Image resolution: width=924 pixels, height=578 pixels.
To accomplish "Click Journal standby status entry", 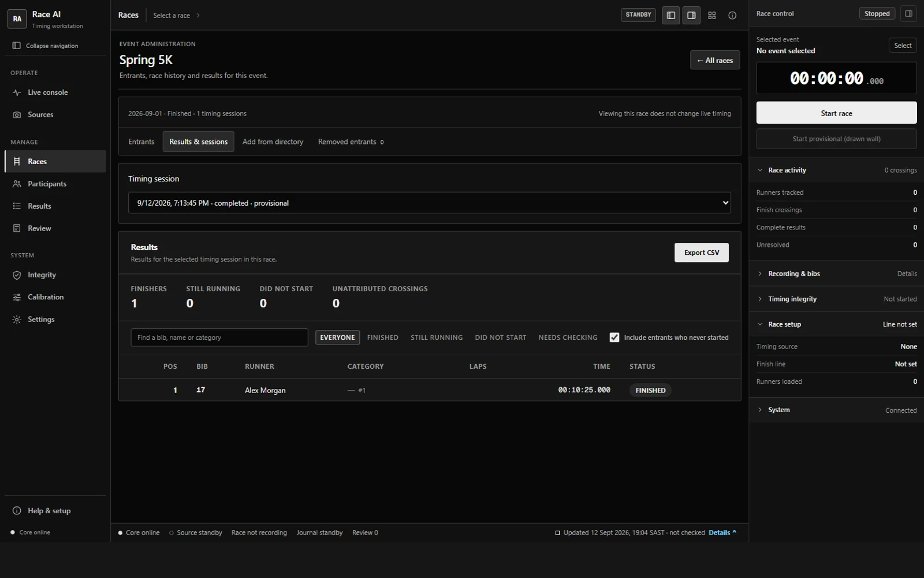I will pyautogui.click(x=319, y=533).
